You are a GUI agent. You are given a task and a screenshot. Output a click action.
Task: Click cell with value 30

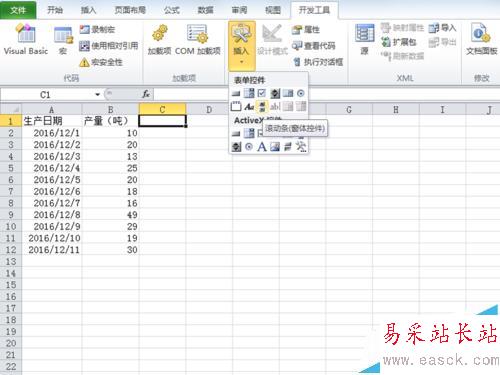click(x=110, y=250)
